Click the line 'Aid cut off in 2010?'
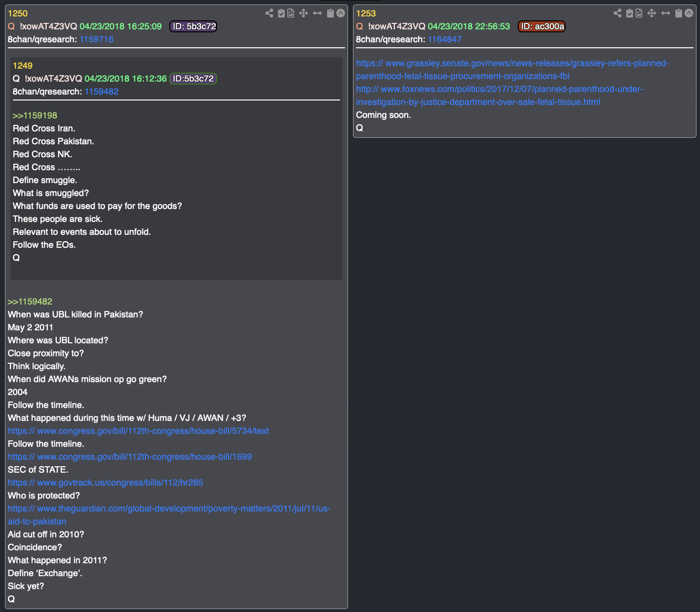The image size is (700, 612). click(x=46, y=534)
